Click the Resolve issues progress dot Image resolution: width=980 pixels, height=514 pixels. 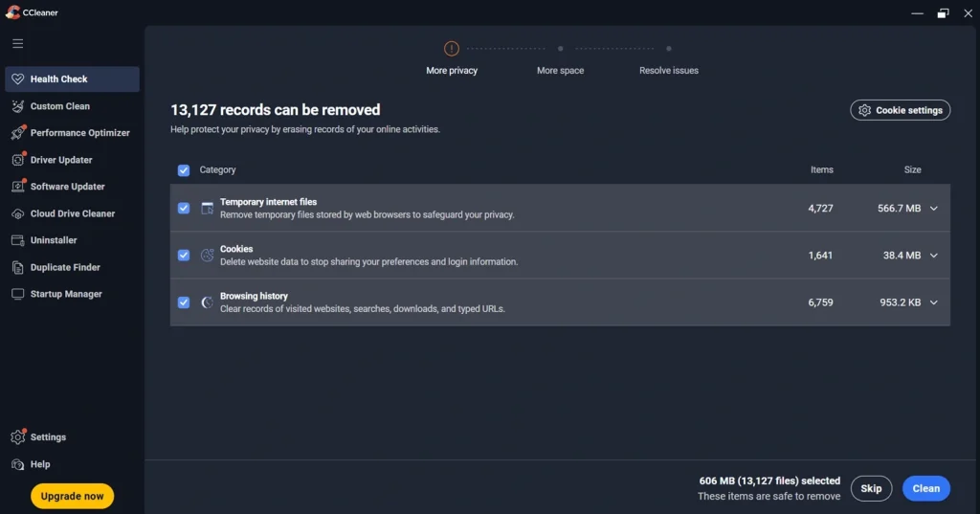coord(669,48)
